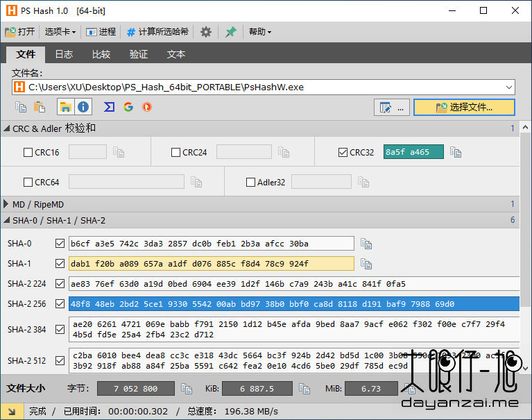Uncheck the SHA-0 checkbox
Viewport: 532px width, 420px height.
[x=60, y=244]
